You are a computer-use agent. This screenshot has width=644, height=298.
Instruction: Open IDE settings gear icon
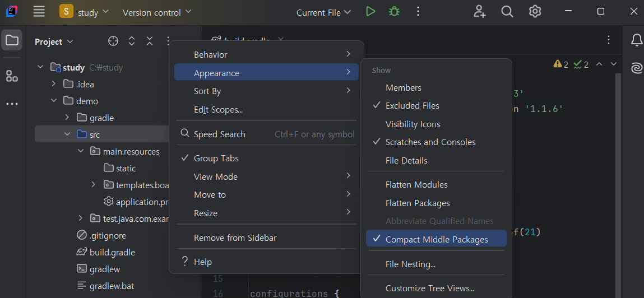coord(535,12)
